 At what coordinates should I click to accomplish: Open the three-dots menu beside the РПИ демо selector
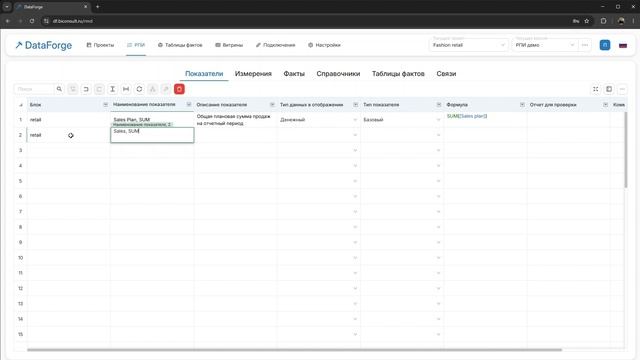[585, 45]
